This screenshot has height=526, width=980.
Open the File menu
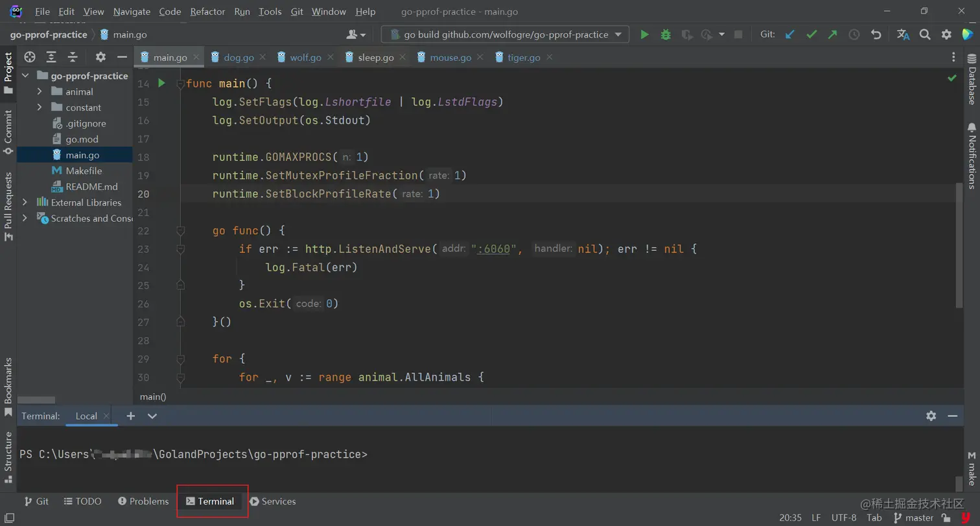(x=42, y=12)
